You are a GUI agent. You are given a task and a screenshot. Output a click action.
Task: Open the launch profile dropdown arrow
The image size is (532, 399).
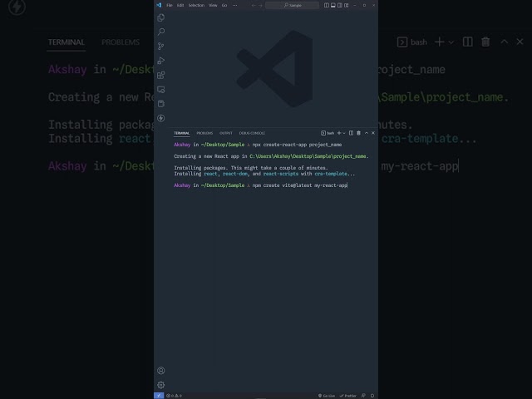[344, 133]
